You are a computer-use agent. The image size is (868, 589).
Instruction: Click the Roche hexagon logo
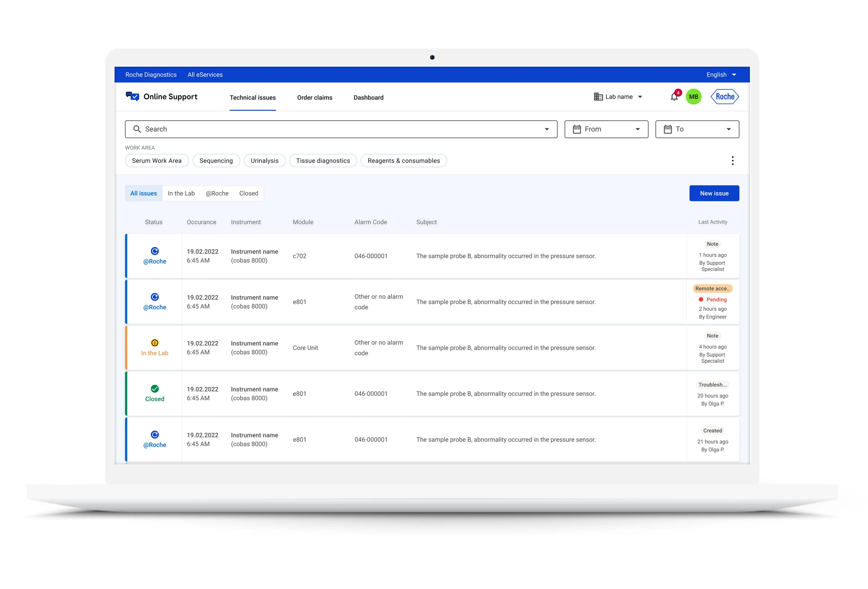tap(725, 97)
